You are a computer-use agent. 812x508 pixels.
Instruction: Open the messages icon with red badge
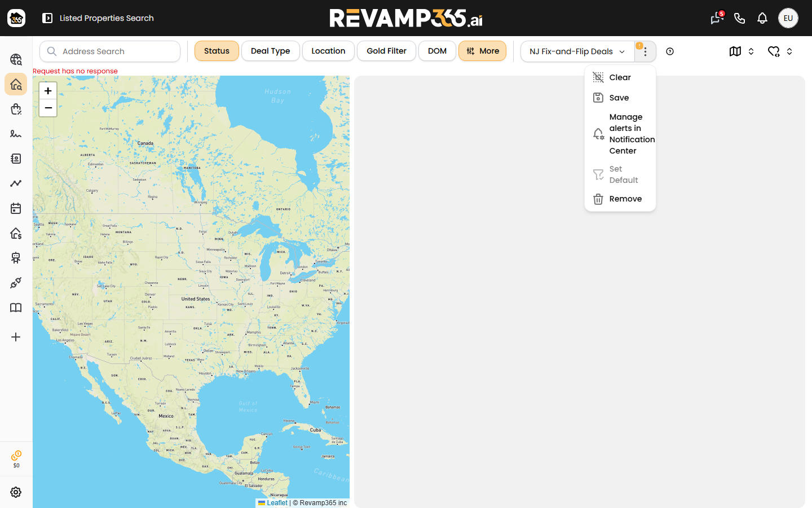click(x=717, y=18)
